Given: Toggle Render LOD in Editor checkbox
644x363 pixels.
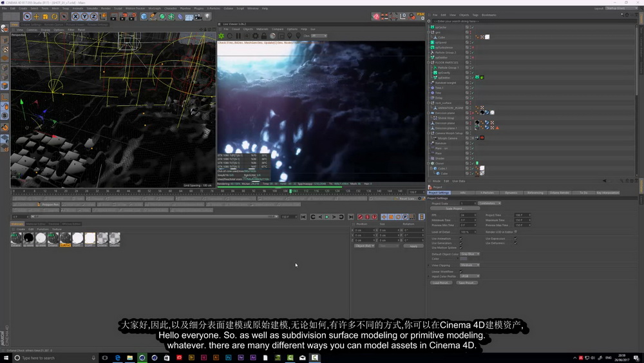Looking at the screenshot, I should [x=515, y=232].
